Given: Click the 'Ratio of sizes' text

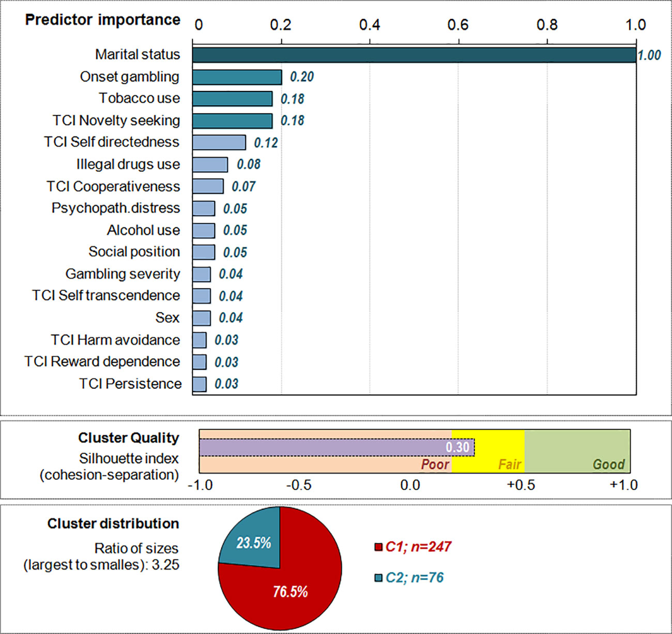Looking at the screenshot, I should coord(136,548).
